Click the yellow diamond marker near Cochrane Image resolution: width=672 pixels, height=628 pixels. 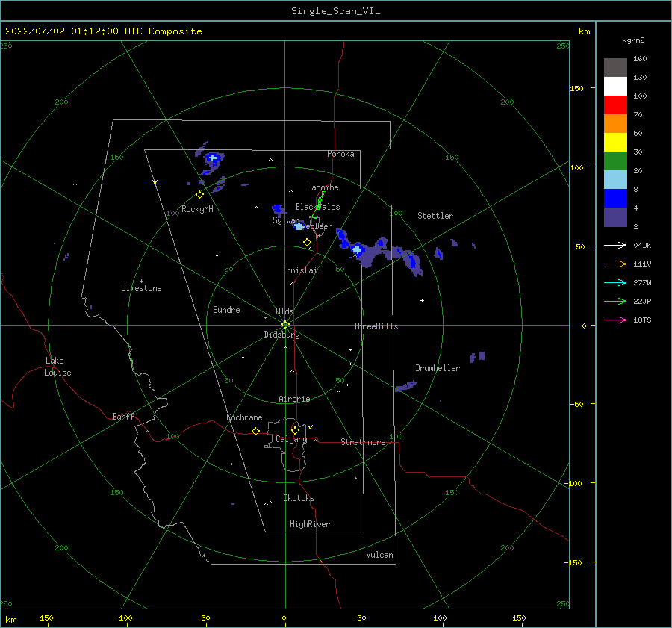[256, 432]
